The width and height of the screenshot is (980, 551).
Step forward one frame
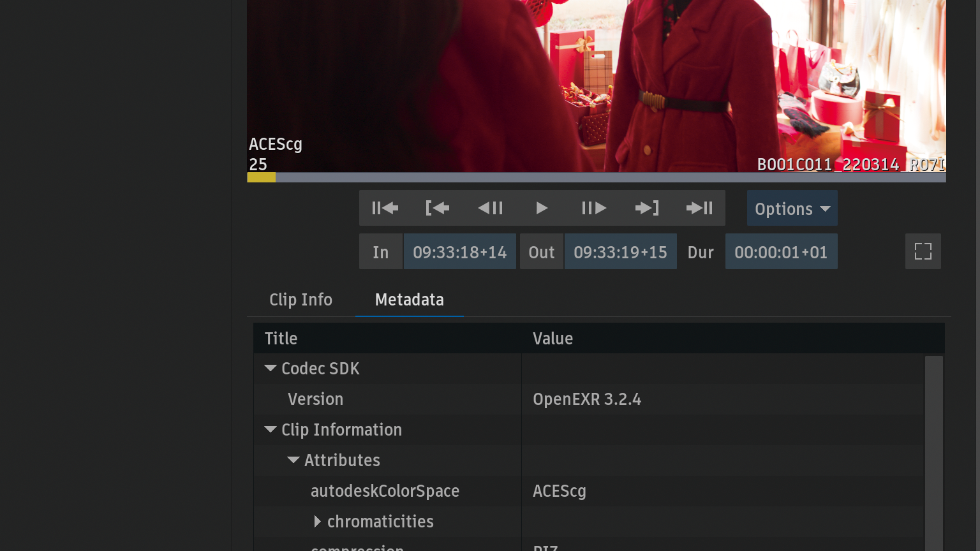pyautogui.click(x=594, y=208)
